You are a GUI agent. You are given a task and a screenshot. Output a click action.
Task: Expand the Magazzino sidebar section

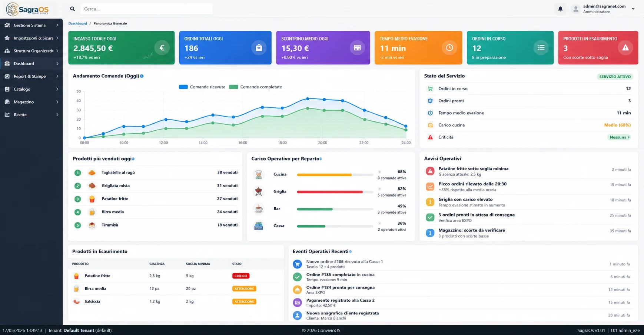pos(31,102)
